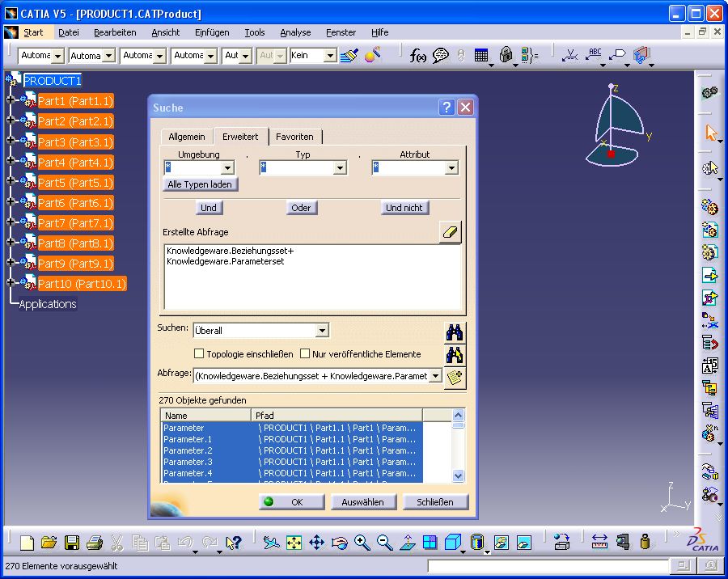
Task: Click the What's This help cursor icon
Action: pos(234,543)
